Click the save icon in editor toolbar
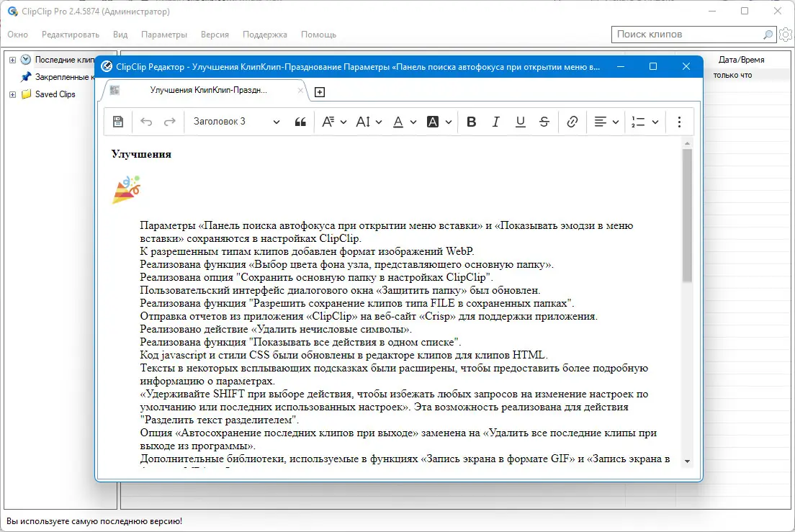This screenshot has height=532, width=795. (x=117, y=122)
